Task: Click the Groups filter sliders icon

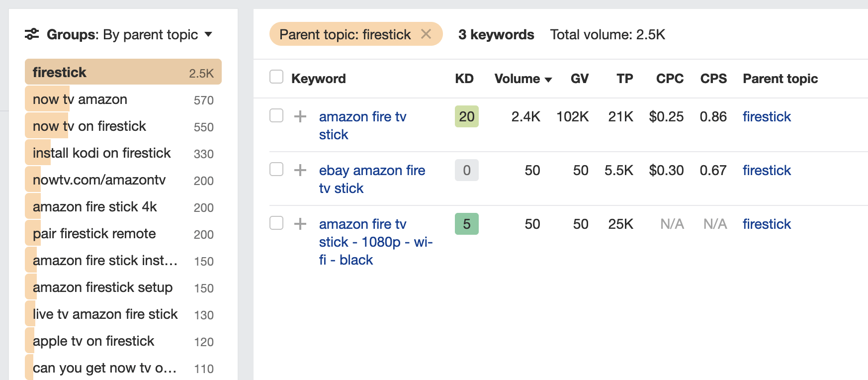Action: [x=32, y=34]
